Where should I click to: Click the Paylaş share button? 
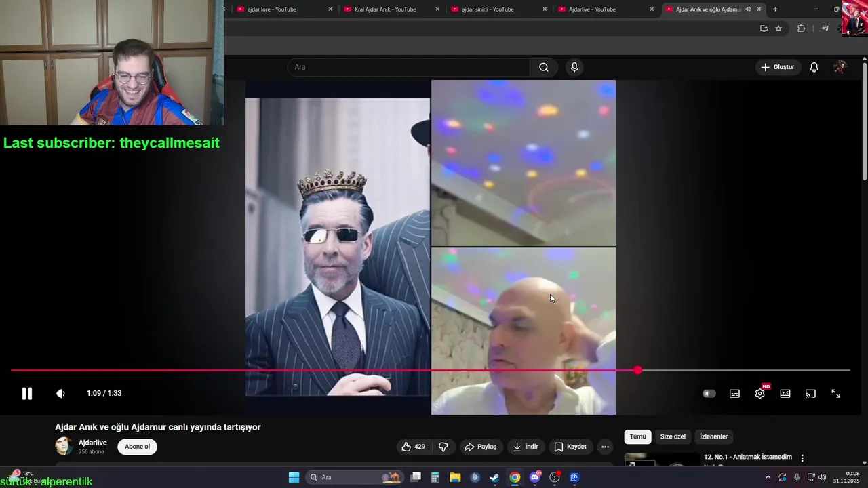[x=480, y=447]
